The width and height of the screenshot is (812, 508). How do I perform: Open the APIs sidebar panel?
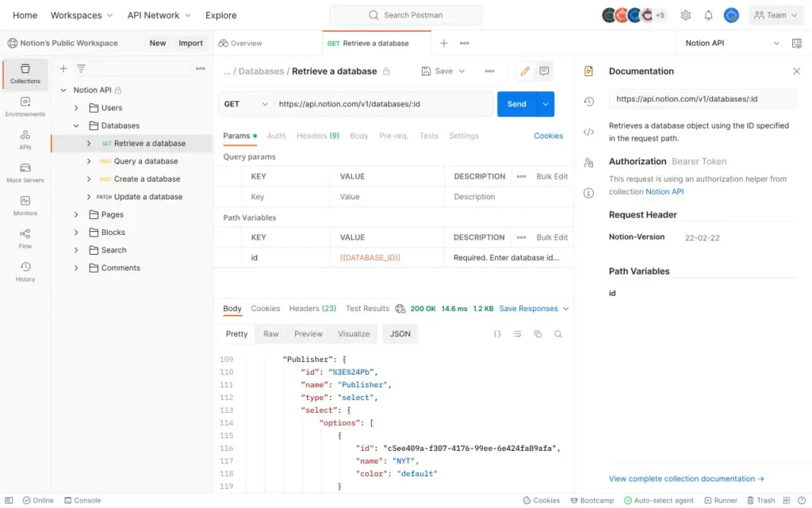click(25, 140)
